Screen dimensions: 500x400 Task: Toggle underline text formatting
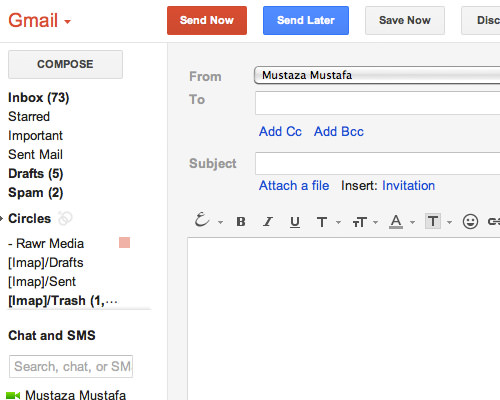point(295,222)
